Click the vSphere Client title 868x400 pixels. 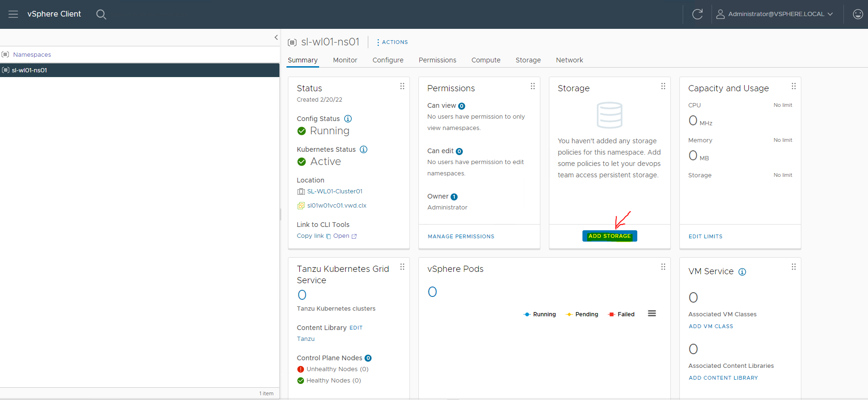(x=54, y=14)
